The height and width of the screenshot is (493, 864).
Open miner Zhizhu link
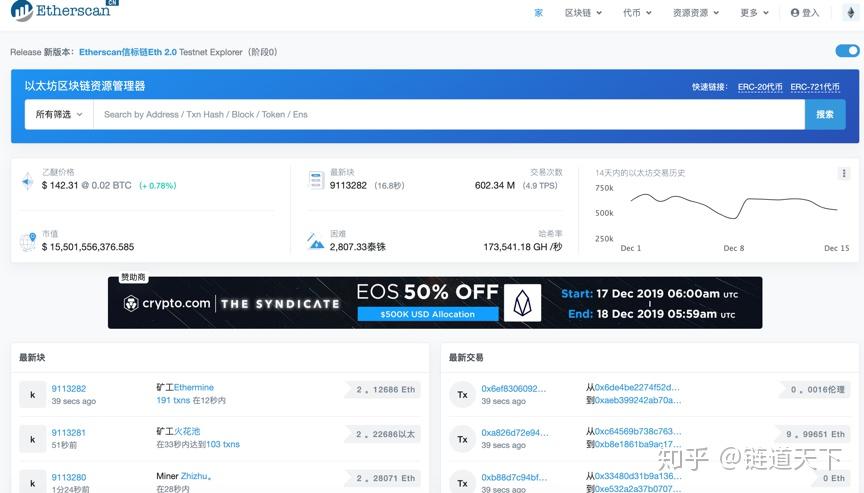pyautogui.click(x=196, y=476)
